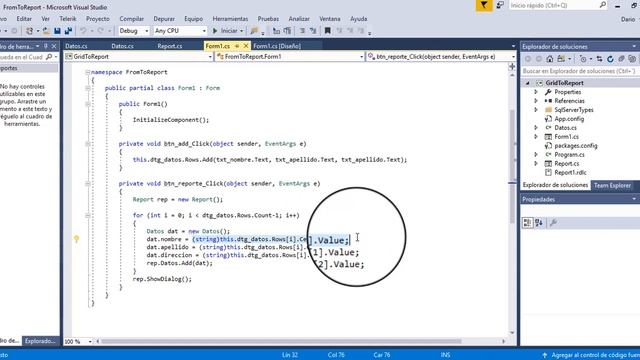Open the Depurar menu
The image size is (640, 360).
164,19
